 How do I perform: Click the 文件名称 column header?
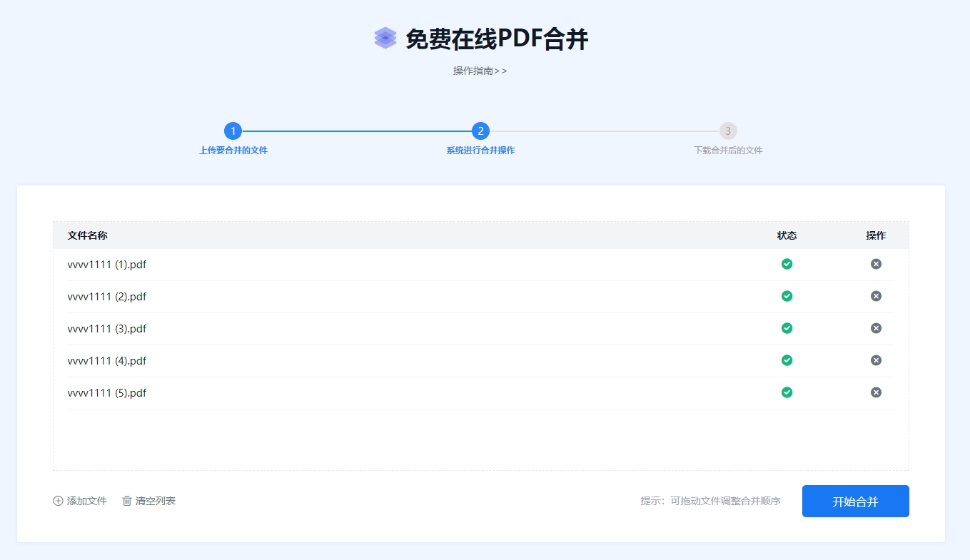[88, 235]
